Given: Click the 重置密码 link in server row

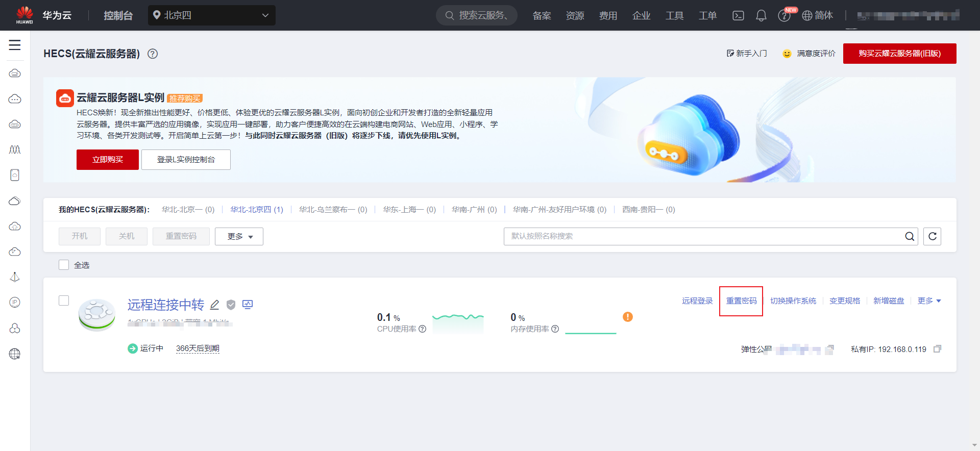Looking at the screenshot, I should point(741,301).
